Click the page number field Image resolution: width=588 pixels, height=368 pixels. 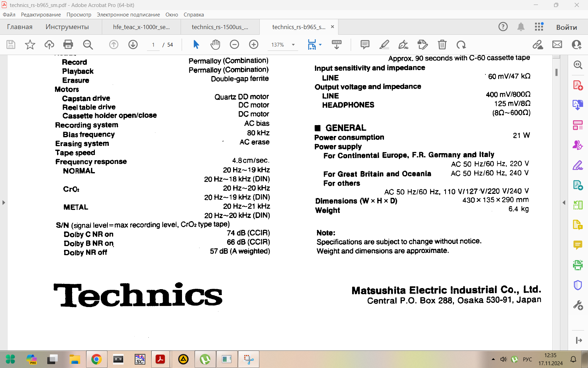(x=153, y=45)
